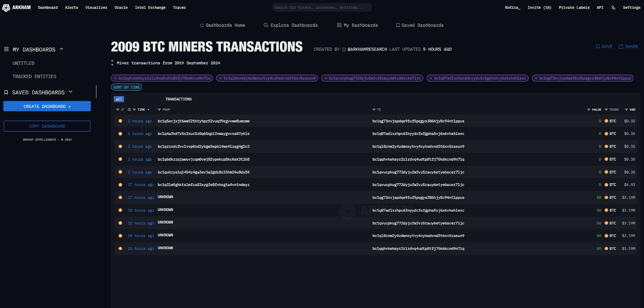
Task: Click the Arkham logo in the header
Action: 17,8
